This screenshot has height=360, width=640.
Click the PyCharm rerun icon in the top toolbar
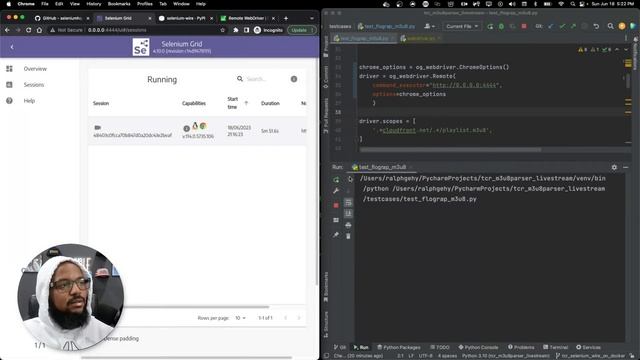click(x=490, y=26)
